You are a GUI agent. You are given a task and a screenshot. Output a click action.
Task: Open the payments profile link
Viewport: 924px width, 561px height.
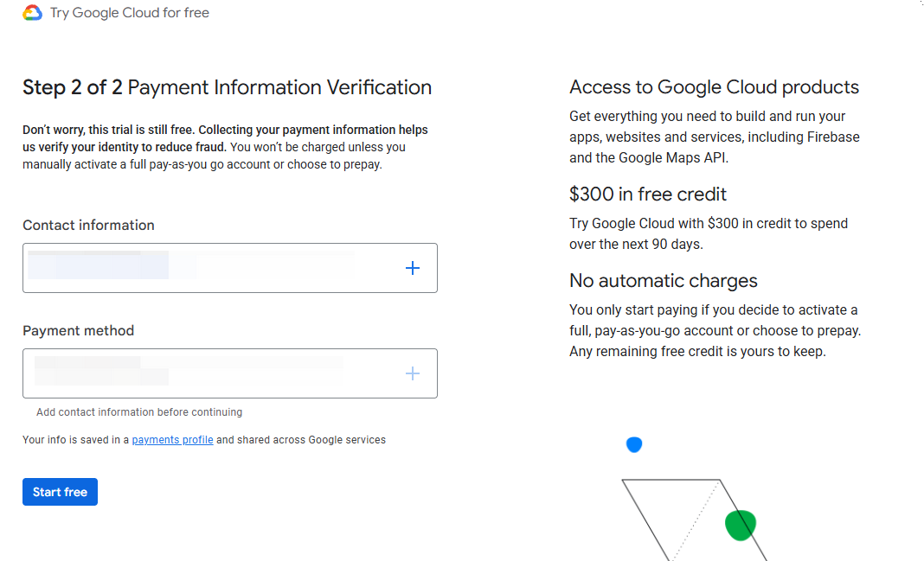(172, 439)
